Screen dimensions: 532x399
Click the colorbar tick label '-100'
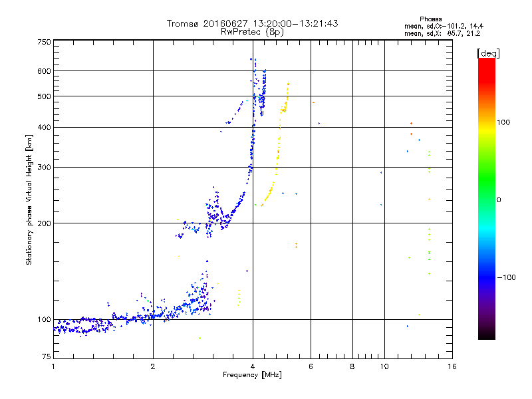506,277
